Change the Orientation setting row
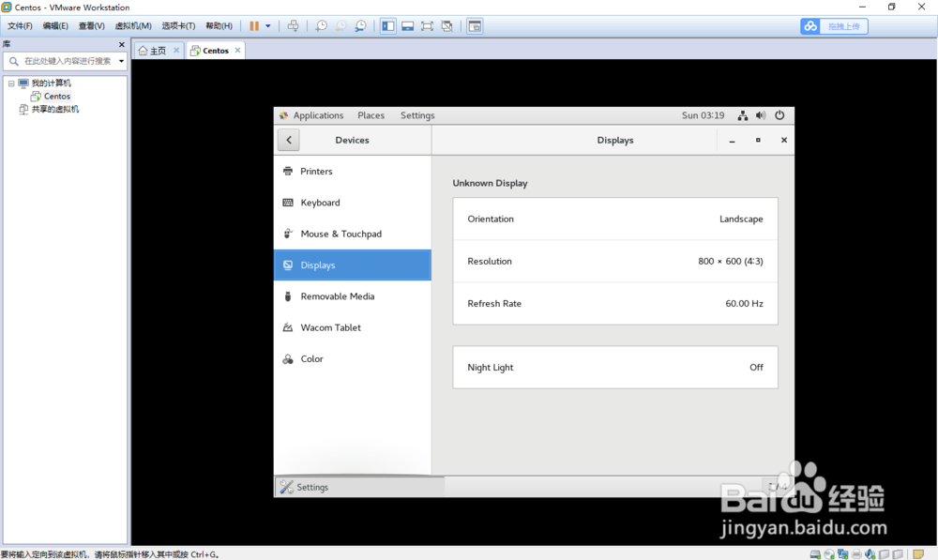Screen dimensions: 938x560 click(615, 219)
